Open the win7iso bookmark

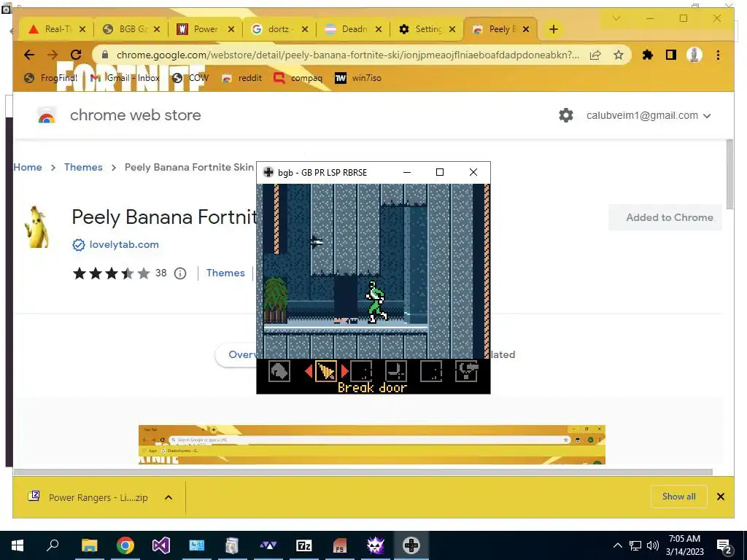(x=358, y=77)
